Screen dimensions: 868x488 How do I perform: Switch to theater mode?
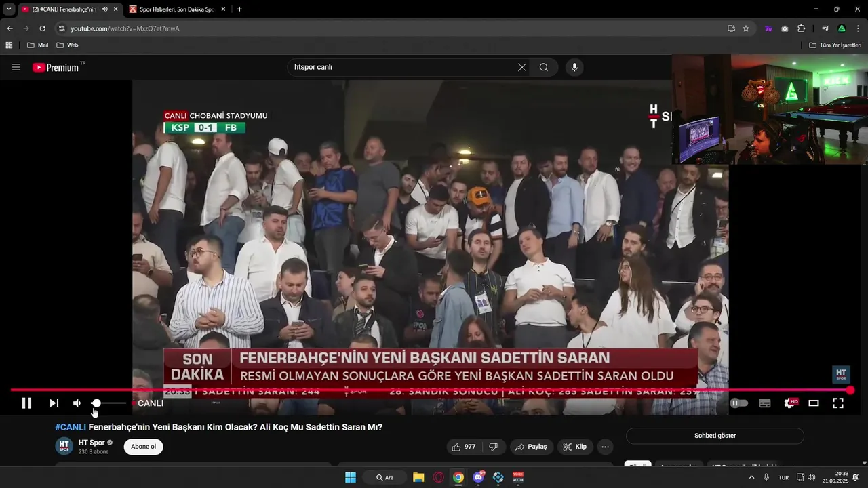click(x=814, y=403)
